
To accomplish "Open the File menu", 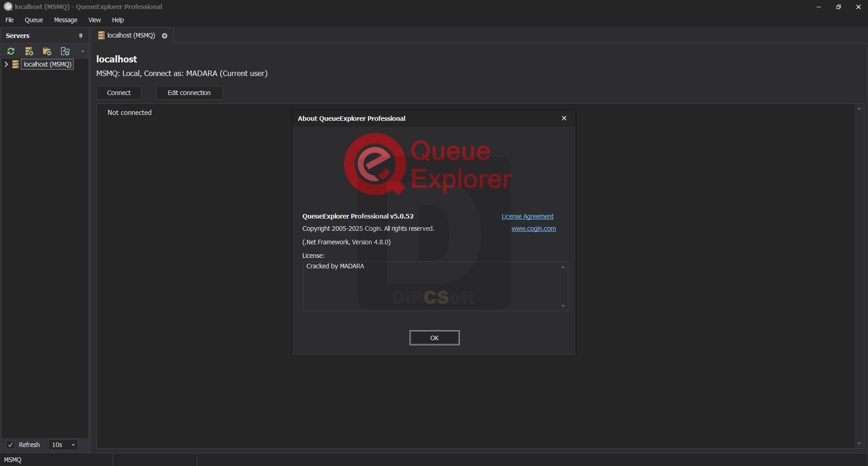I will 9,20.
